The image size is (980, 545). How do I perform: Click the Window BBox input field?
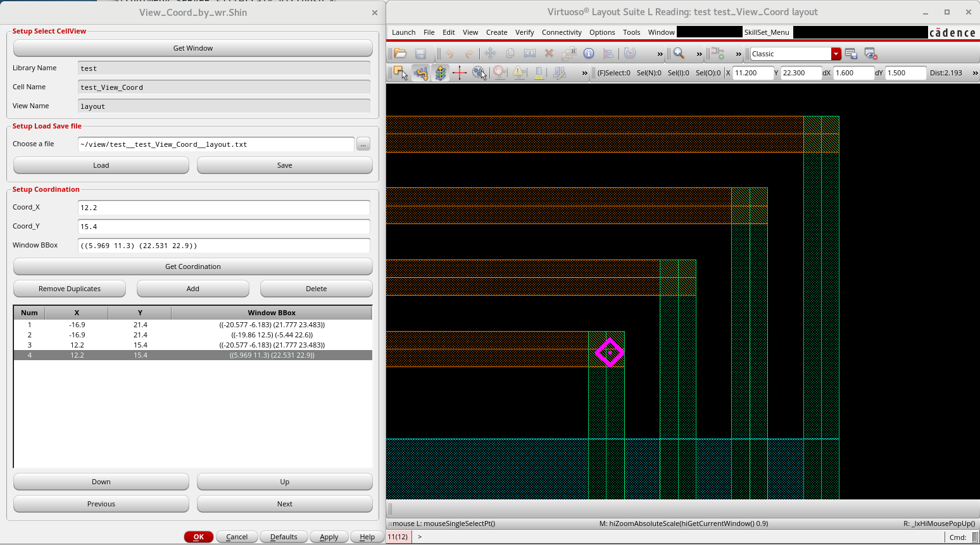224,246
